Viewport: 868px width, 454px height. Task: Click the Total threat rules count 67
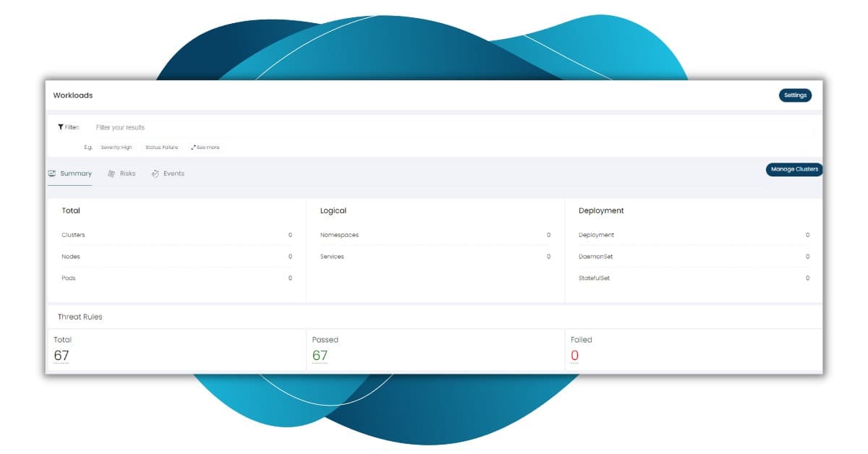point(61,356)
